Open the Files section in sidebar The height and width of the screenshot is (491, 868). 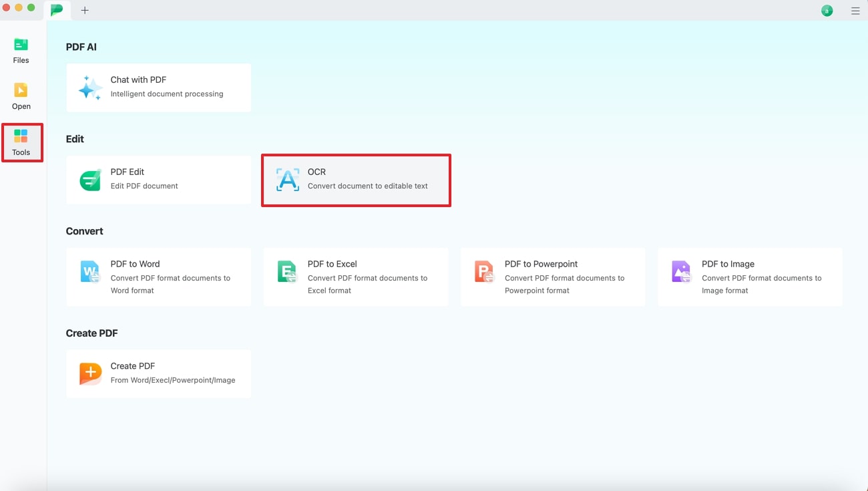(x=21, y=50)
